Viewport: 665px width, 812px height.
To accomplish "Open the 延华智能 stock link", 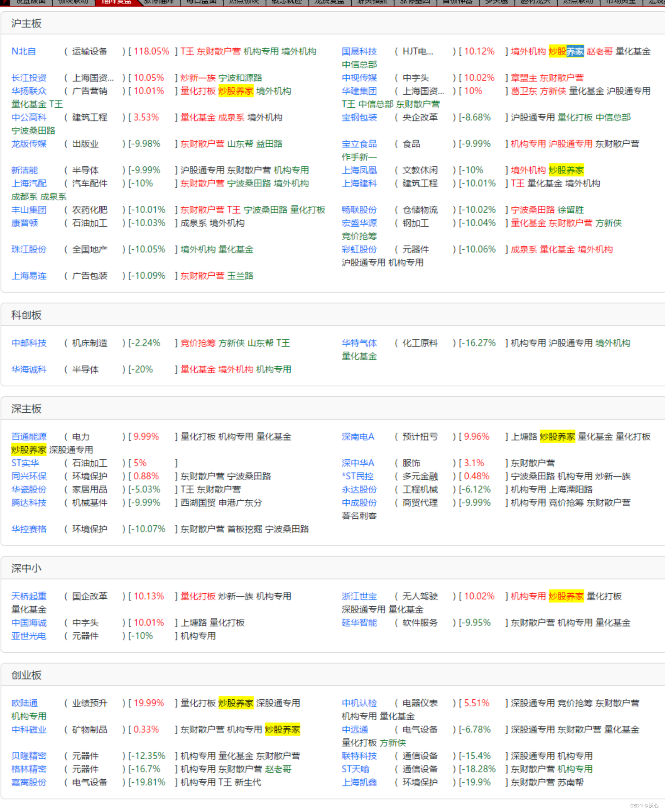I will [359, 623].
